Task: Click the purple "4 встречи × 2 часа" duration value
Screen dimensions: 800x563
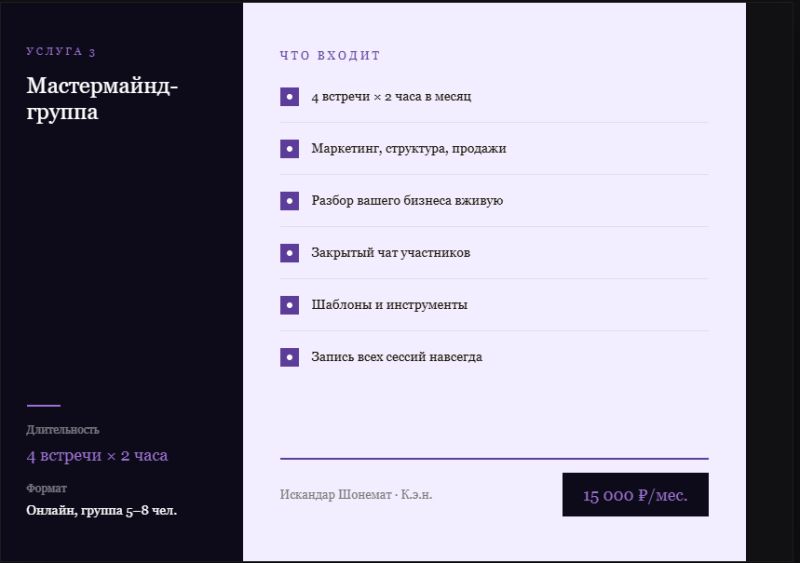Action: point(97,456)
